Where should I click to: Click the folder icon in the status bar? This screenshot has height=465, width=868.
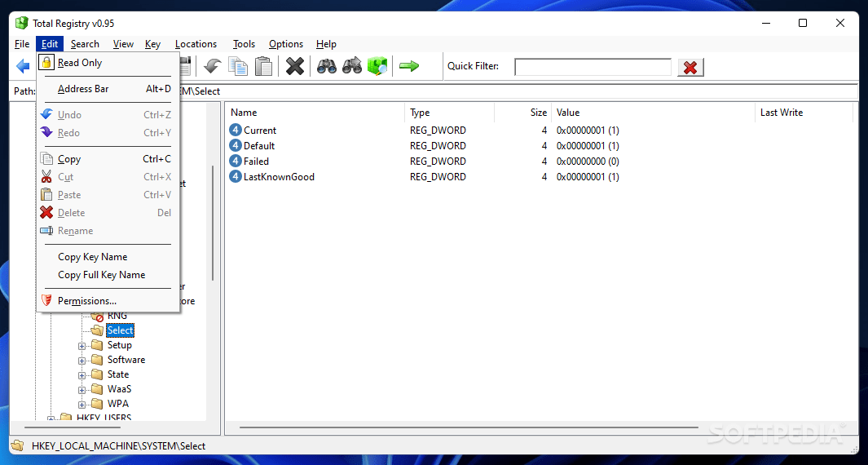(x=18, y=445)
